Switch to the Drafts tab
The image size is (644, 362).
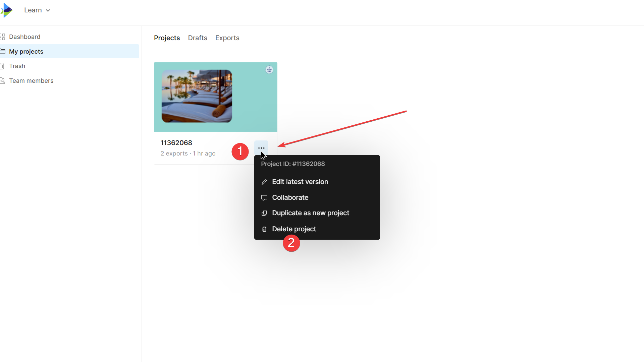198,38
